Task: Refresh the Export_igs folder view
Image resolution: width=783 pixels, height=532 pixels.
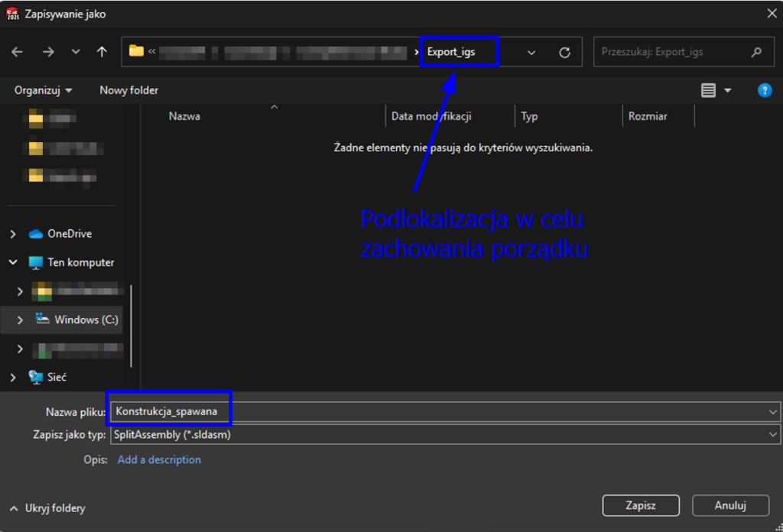Action: tap(565, 52)
